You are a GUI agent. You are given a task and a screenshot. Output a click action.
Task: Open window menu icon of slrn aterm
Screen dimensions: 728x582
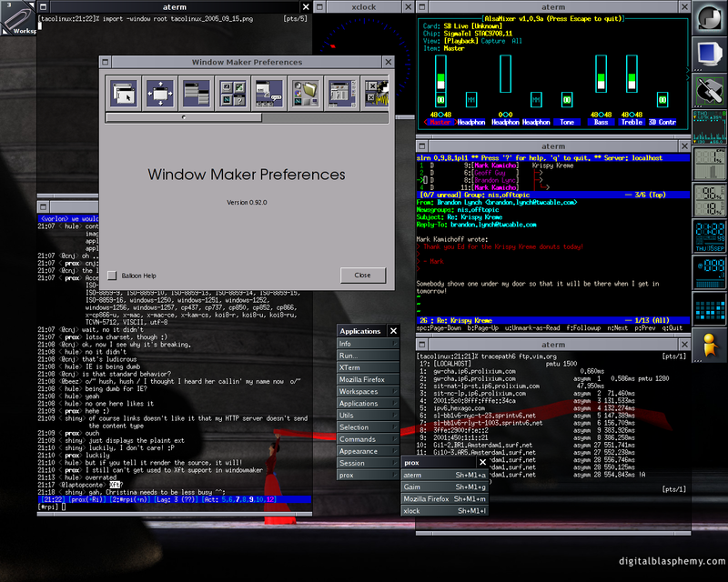(x=422, y=146)
